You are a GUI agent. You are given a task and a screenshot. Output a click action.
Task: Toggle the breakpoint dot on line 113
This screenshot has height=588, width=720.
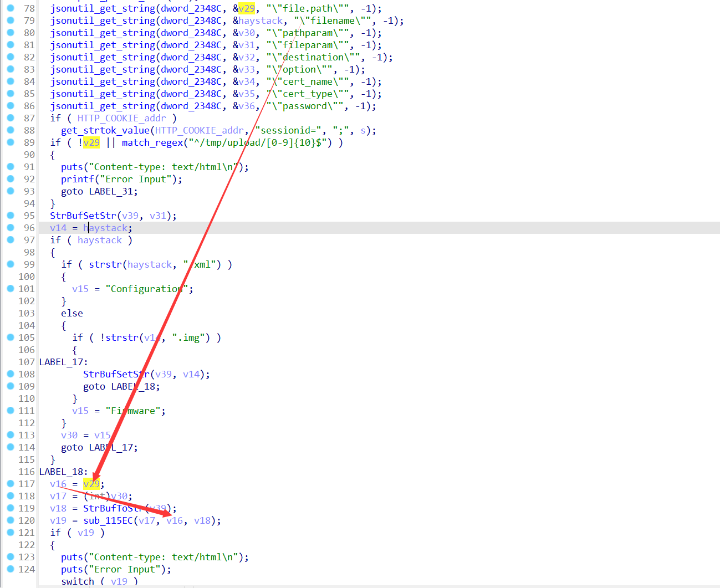10,435
